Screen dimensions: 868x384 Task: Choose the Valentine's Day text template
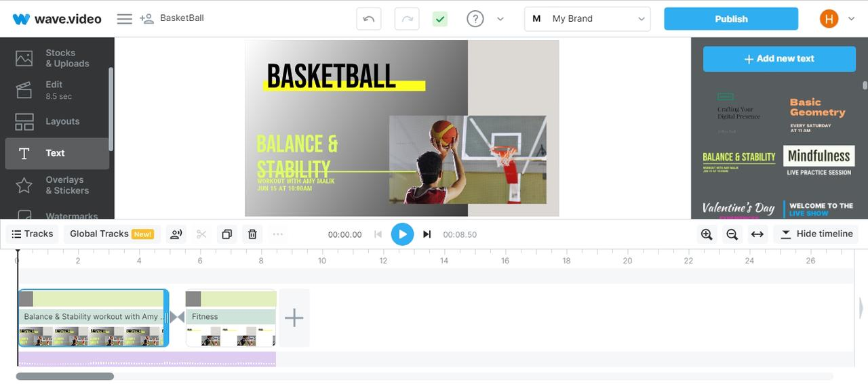(739, 209)
